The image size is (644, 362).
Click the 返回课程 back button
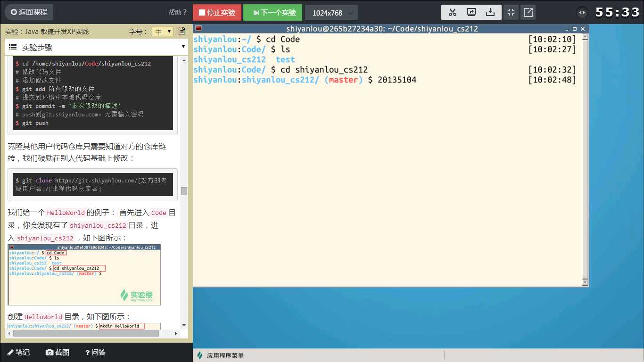click(x=29, y=12)
